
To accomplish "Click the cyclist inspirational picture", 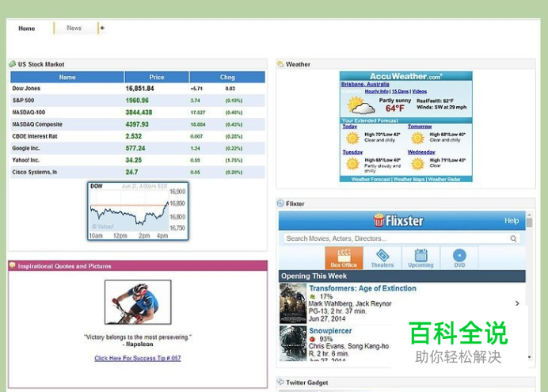I will [138, 302].
